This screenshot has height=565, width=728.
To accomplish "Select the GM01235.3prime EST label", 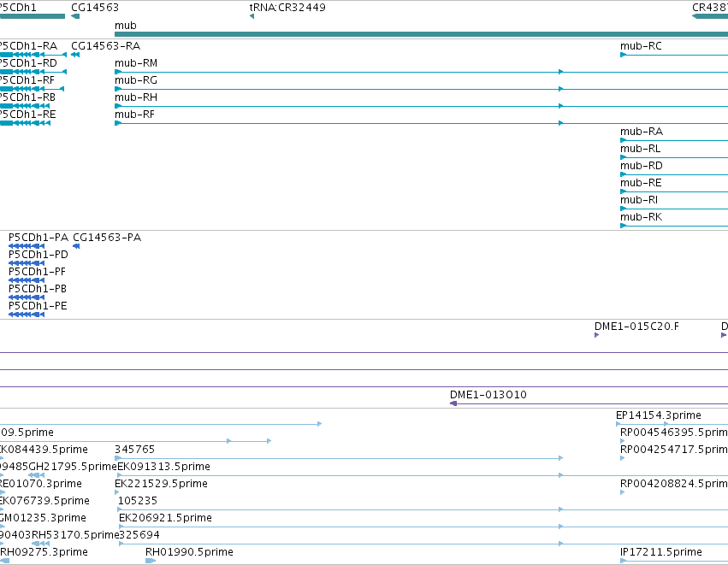I will click(x=43, y=518).
